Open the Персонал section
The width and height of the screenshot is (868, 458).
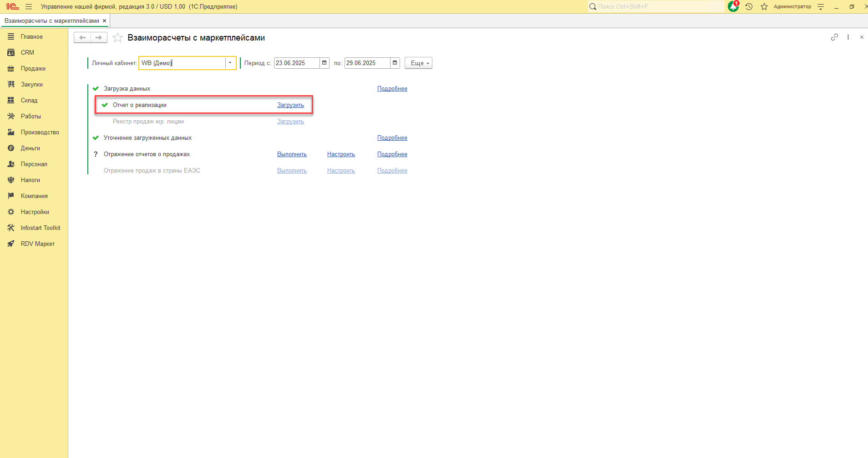(34, 164)
